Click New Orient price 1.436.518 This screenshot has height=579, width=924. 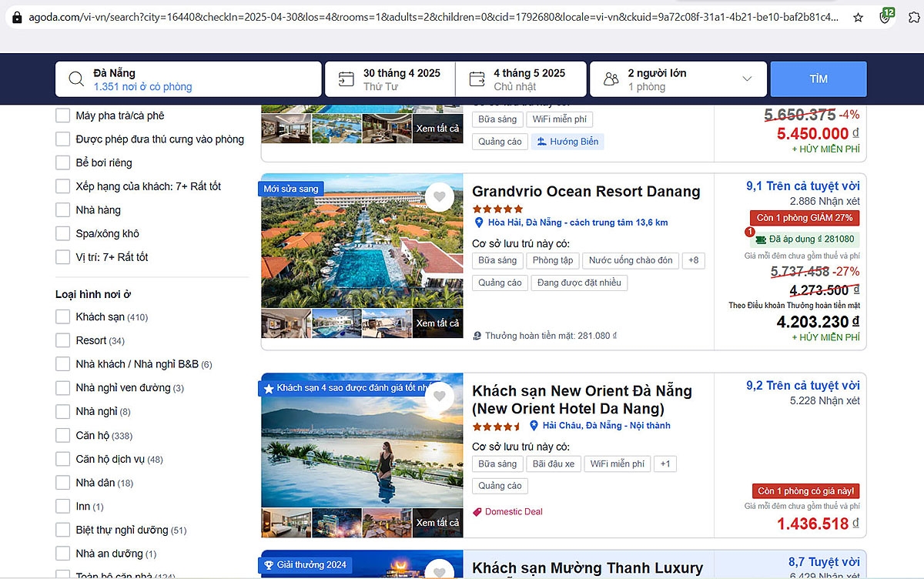818,524
